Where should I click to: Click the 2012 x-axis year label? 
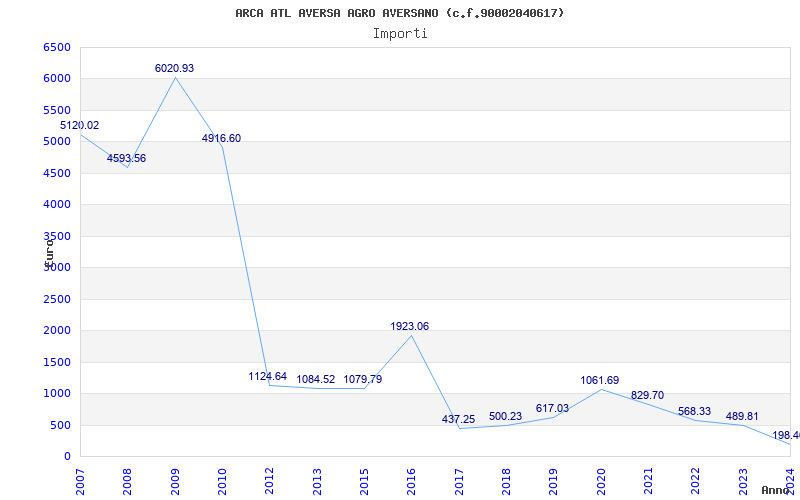(x=269, y=482)
